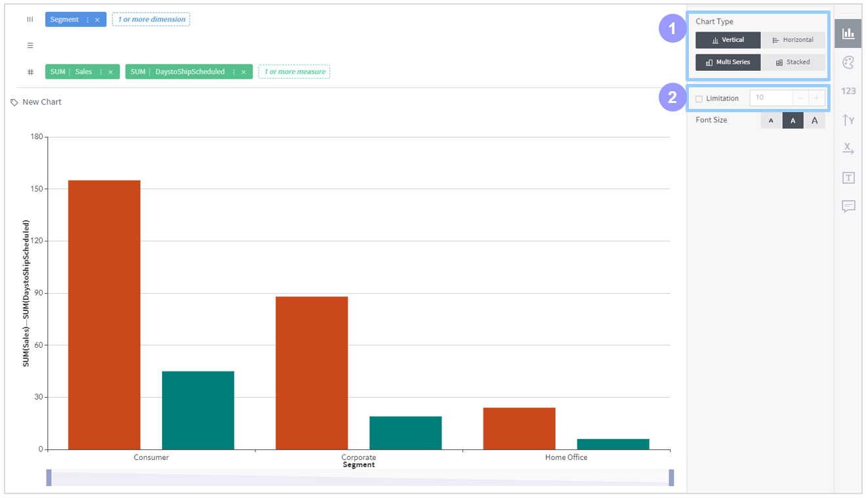The image size is (868, 498).
Task: Select Stacked chart mode
Action: [793, 62]
